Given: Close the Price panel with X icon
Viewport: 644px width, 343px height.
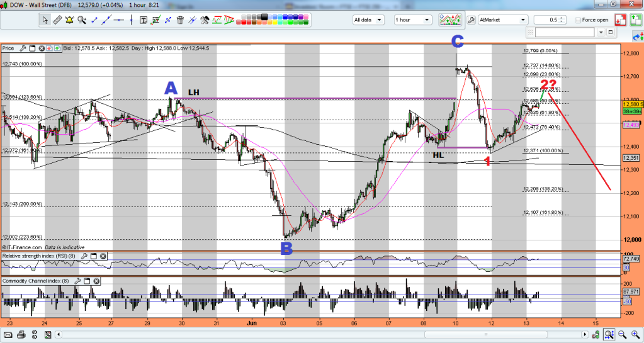Looking at the screenshot, I should [42, 48].
